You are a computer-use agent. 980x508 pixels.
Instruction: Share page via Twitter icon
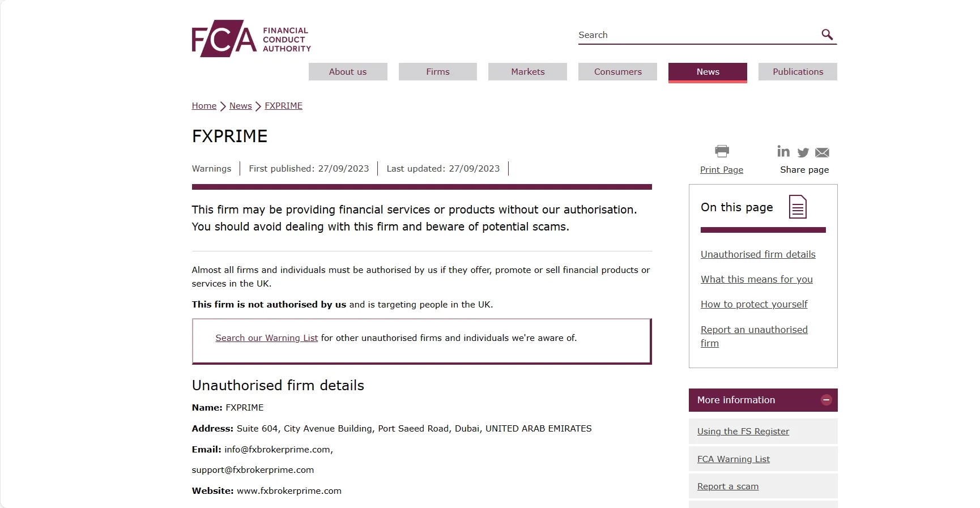[x=803, y=152]
